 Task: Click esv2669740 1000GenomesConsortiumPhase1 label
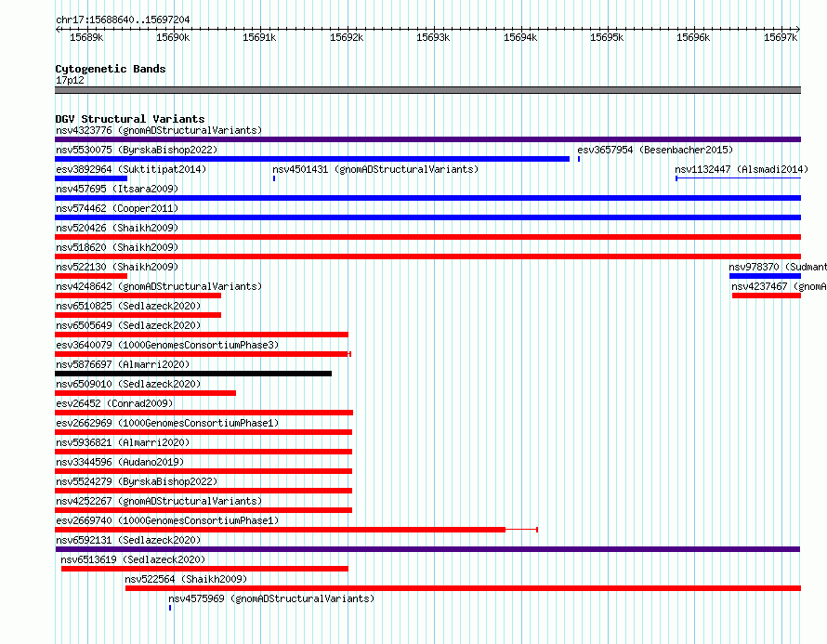(x=167, y=520)
